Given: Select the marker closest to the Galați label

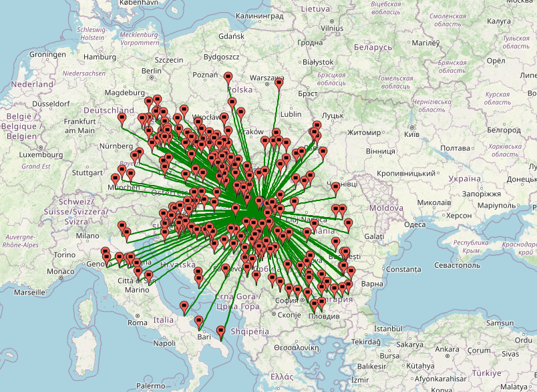Looking at the screenshot, I should coord(348,225).
